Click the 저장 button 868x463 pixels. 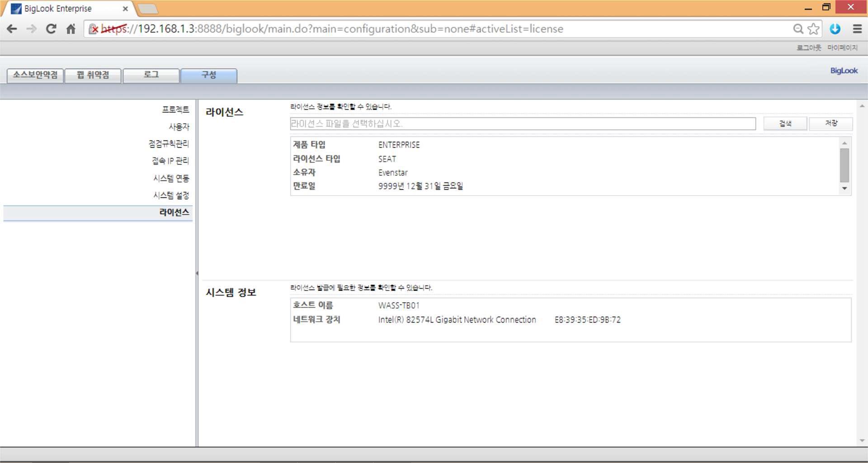coord(831,123)
